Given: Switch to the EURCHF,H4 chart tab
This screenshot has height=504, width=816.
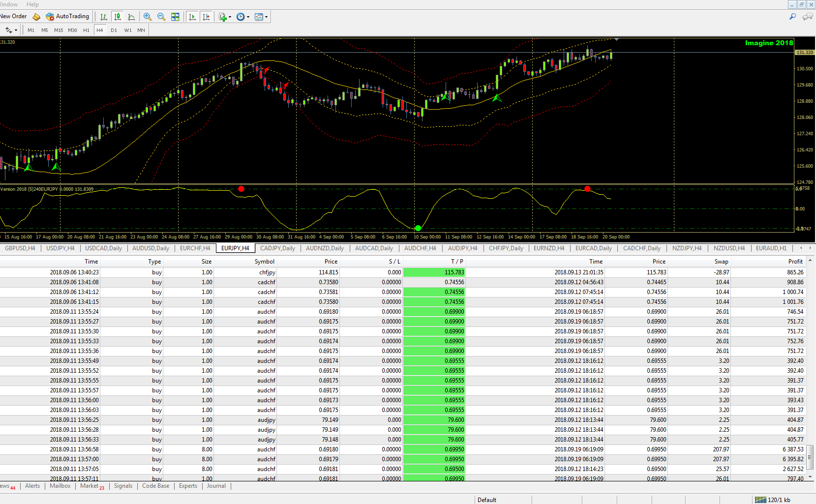Looking at the screenshot, I should pos(195,248).
